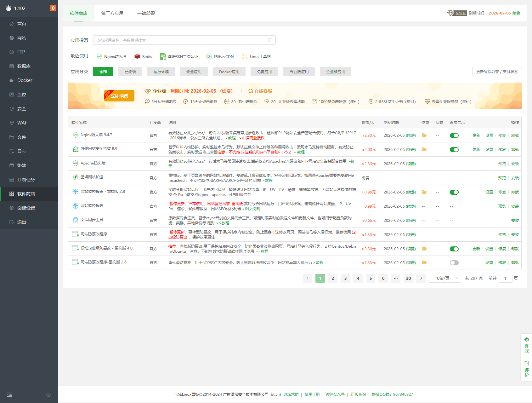Toggle homepage display for PHP网站安全告警 8.9
The image size is (532, 403).
coord(454,150)
